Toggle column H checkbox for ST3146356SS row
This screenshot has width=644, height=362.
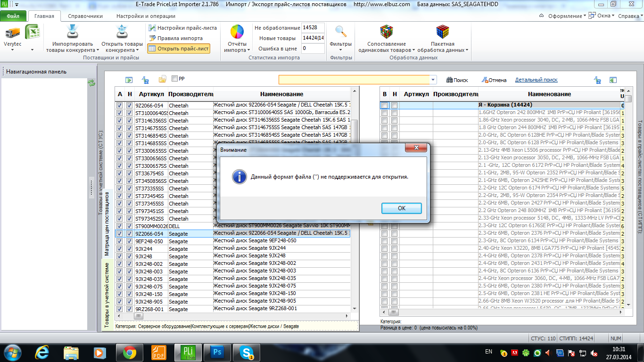coord(129,121)
